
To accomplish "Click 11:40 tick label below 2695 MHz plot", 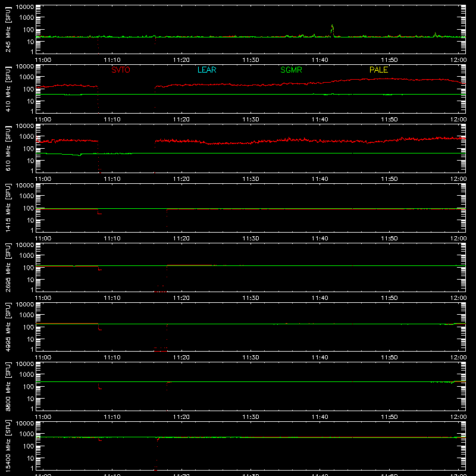I will click(x=320, y=298).
